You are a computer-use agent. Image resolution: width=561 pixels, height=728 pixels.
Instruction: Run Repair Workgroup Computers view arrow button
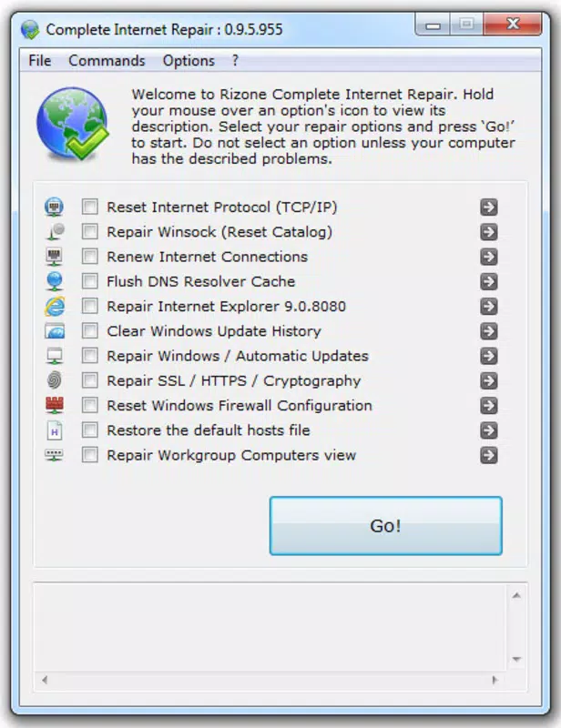pos(488,455)
